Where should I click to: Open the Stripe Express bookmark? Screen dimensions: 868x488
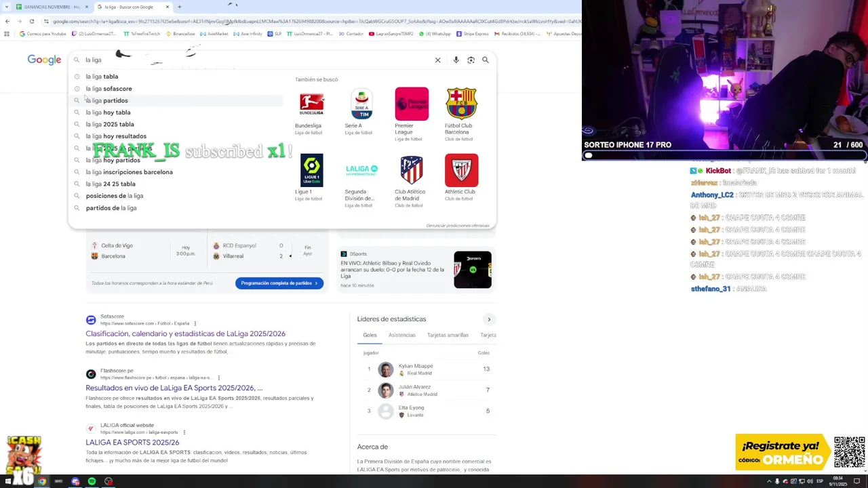point(472,33)
